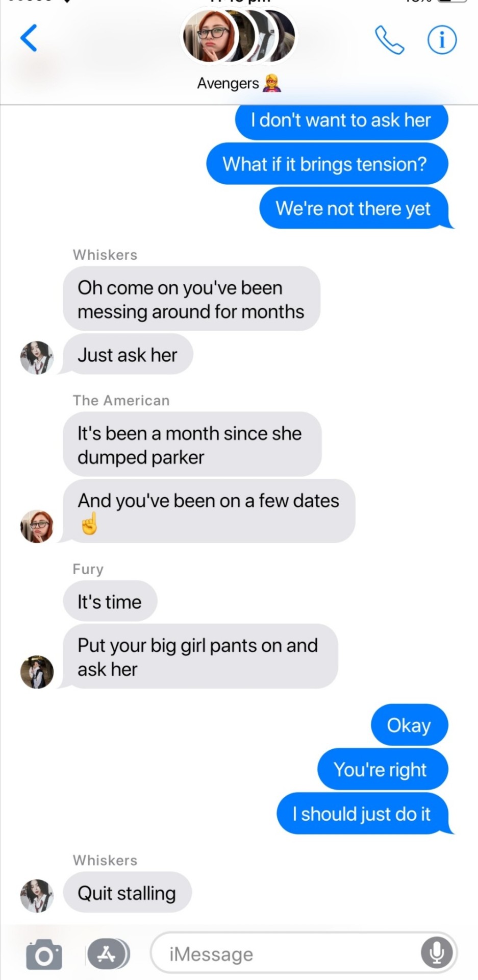Tap the "It's time" message bubble

pos(110,601)
